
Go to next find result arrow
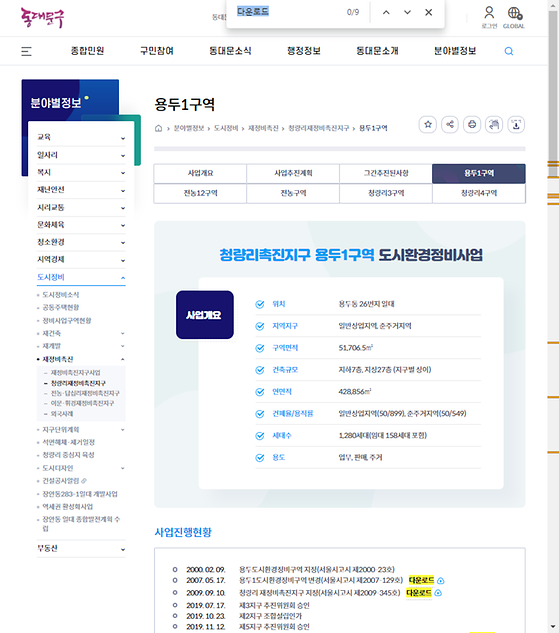(407, 13)
